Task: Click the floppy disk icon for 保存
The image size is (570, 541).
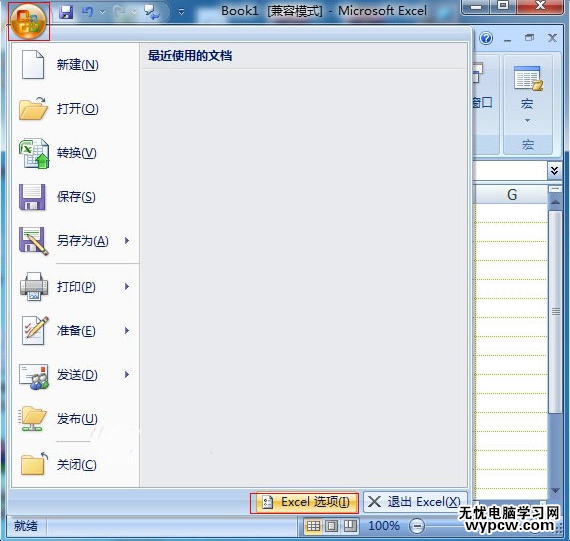Action: pyautogui.click(x=32, y=197)
